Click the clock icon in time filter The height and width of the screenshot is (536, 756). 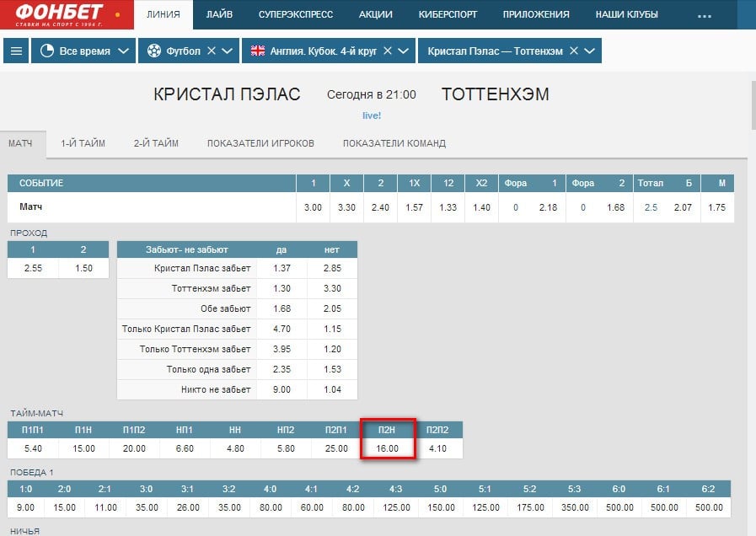point(46,51)
